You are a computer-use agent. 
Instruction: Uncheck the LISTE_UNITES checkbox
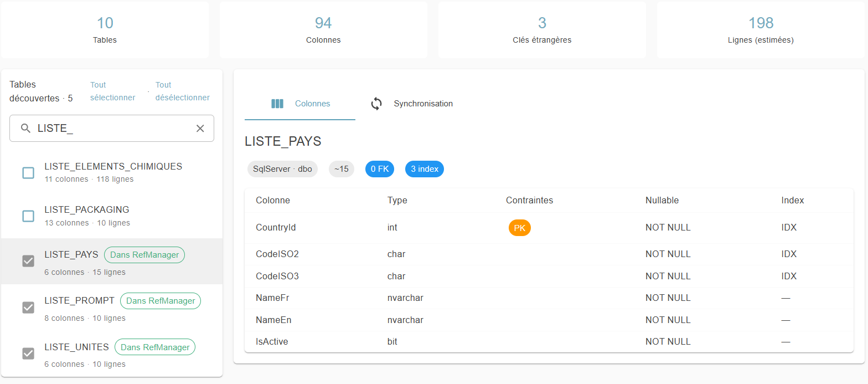tap(28, 353)
